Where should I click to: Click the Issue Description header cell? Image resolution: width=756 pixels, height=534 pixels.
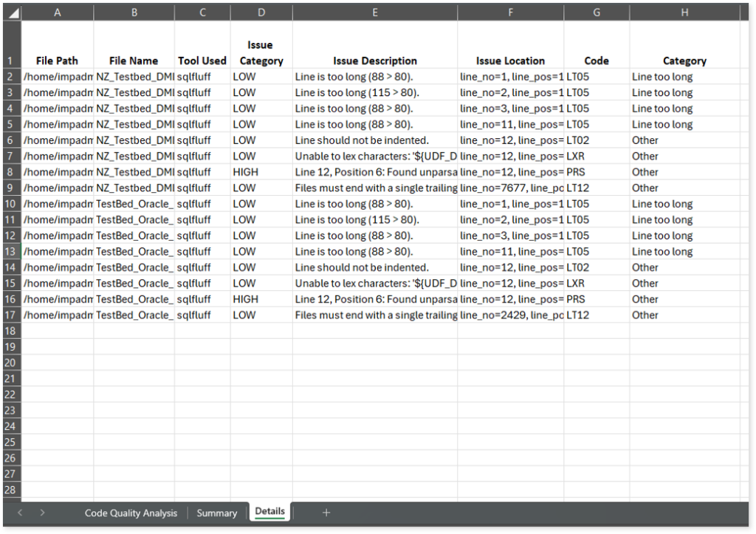(x=375, y=61)
